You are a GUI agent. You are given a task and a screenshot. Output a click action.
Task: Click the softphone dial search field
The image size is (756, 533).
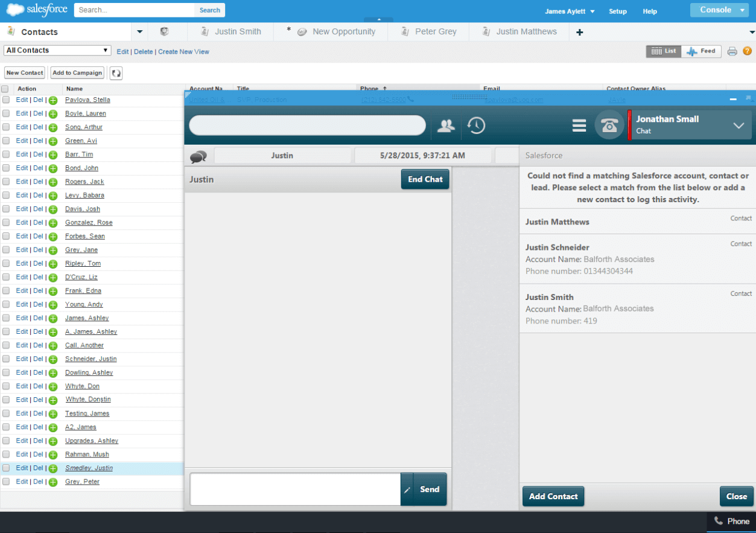[308, 126]
